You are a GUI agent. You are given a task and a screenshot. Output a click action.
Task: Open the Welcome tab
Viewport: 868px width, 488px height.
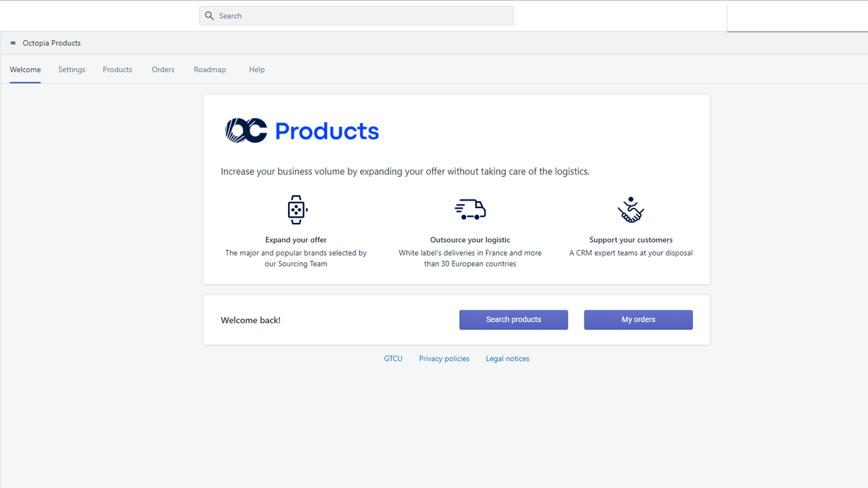(25, 70)
